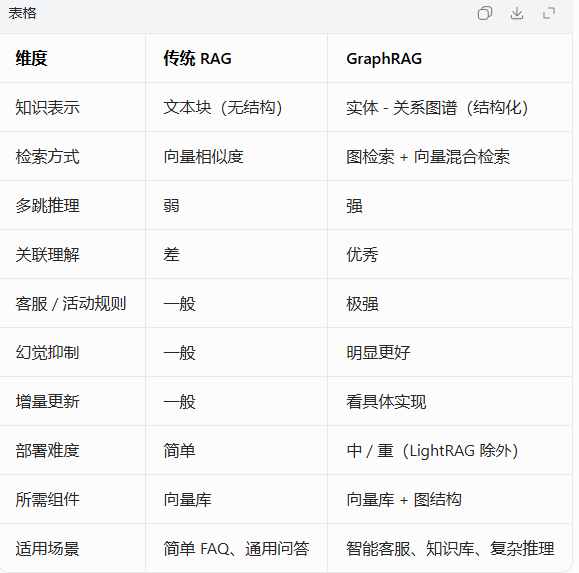This screenshot has height=573, width=579.
Task: Click 一般 in the 幻觉抑制 row
Action: coord(179,353)
